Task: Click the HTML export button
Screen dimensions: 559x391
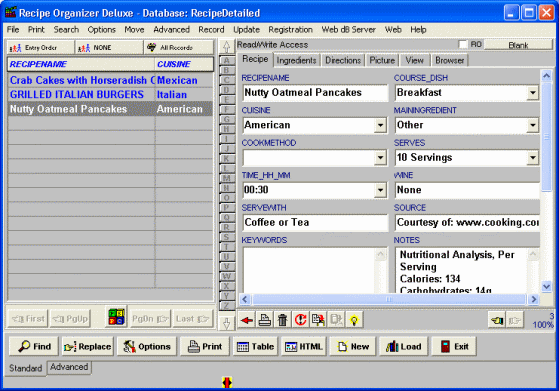Action: tap(304, 346)
